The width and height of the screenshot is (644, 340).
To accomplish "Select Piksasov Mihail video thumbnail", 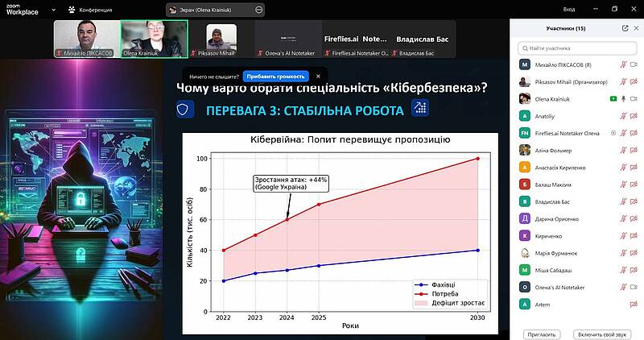I will pyautogui.click(x=221, y=39).
